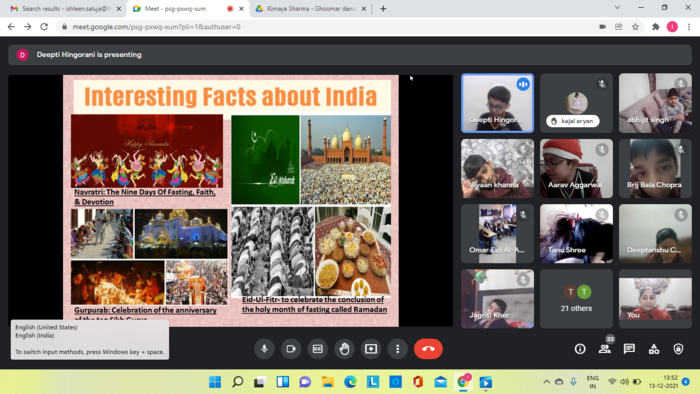The image size is (700, 394).
Task: Open Teams Chat on taskbar
Action: (x=305, y=382)
